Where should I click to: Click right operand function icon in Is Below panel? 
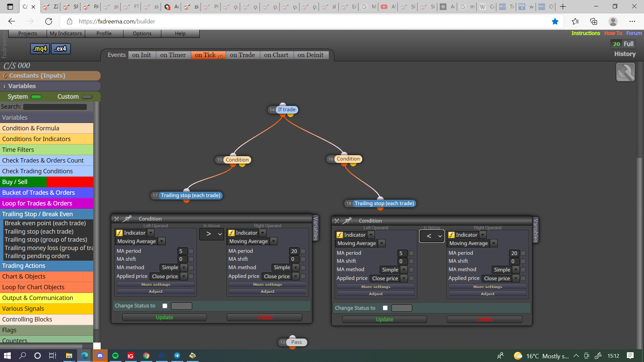pyautogui.click(x=451, y=235)
